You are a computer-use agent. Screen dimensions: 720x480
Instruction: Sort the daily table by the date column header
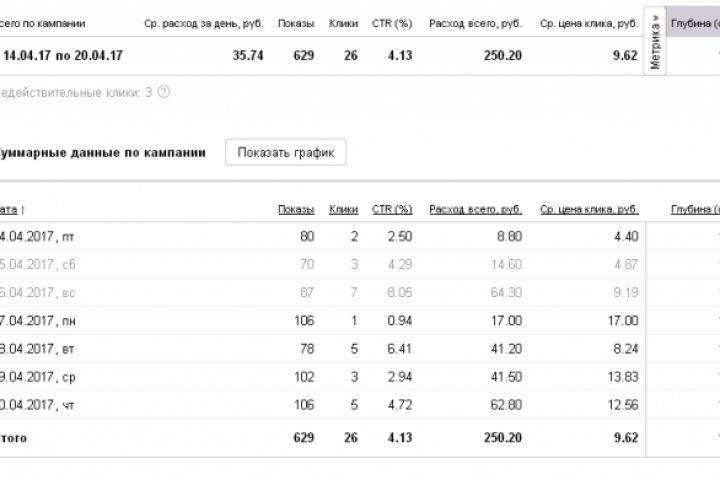[12, 210]
